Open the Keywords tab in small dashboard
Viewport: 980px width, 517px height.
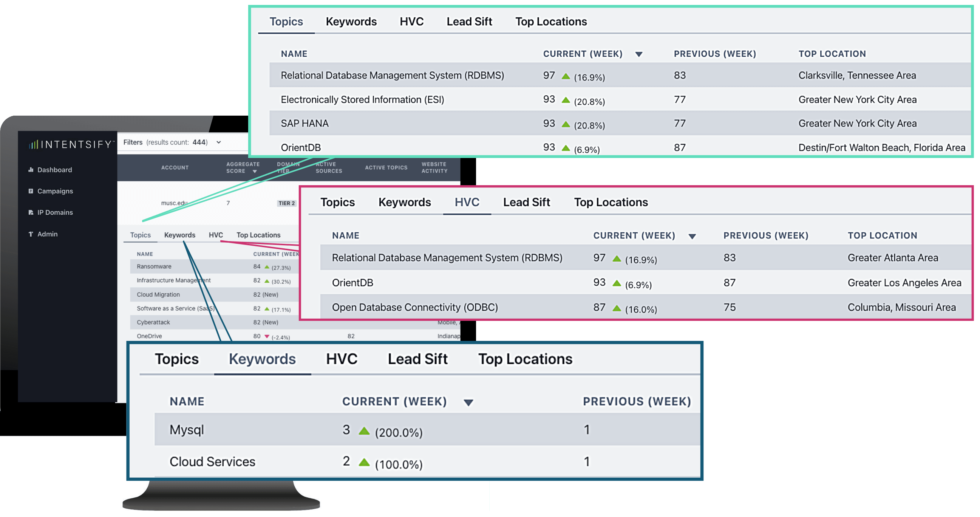179,235
